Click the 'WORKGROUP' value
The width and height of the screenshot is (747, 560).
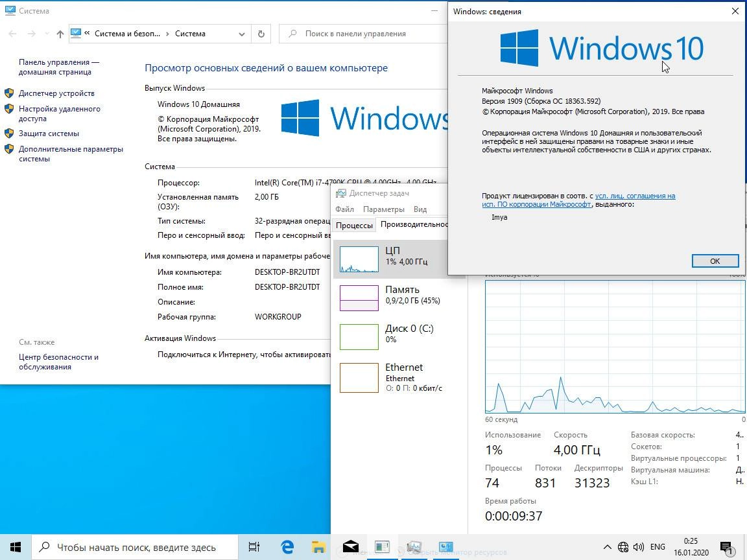[x=278, y=317]
